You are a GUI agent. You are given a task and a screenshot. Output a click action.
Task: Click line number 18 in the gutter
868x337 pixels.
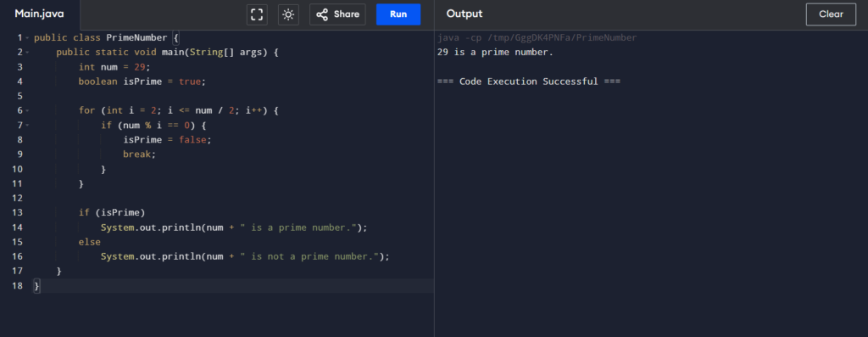click(17, 285)
